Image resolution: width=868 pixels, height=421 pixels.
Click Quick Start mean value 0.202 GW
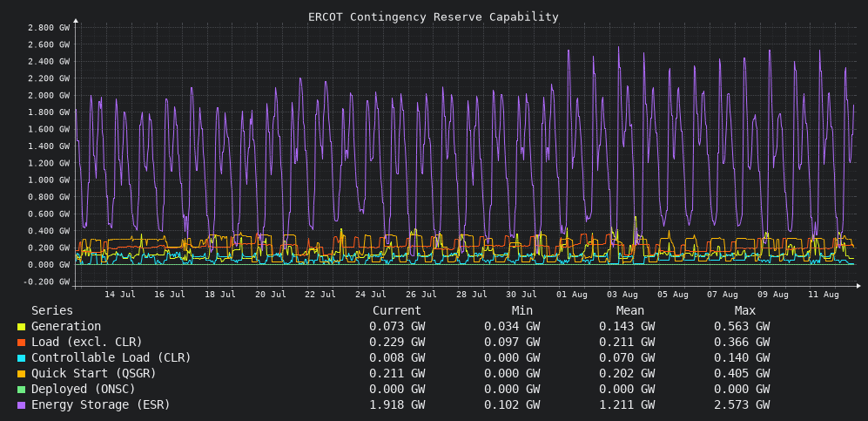click(x=627, y=374)
